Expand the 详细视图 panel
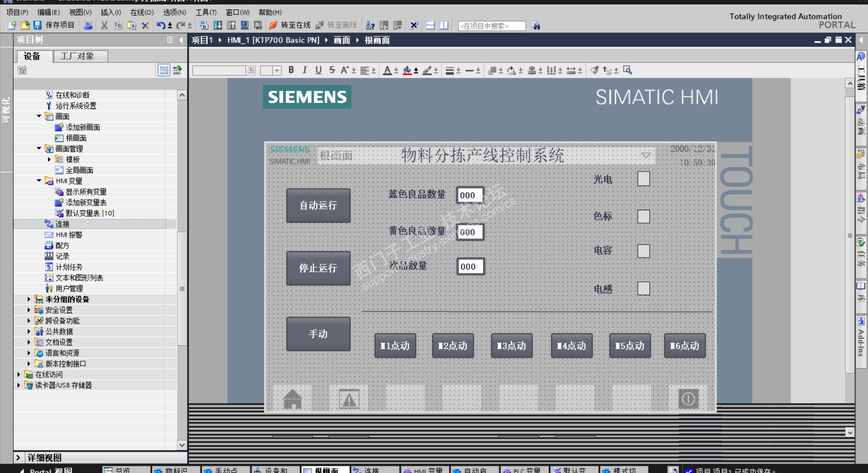Image resolution: width=868 pixels, height=473 pixels. (x=19, y=458)
